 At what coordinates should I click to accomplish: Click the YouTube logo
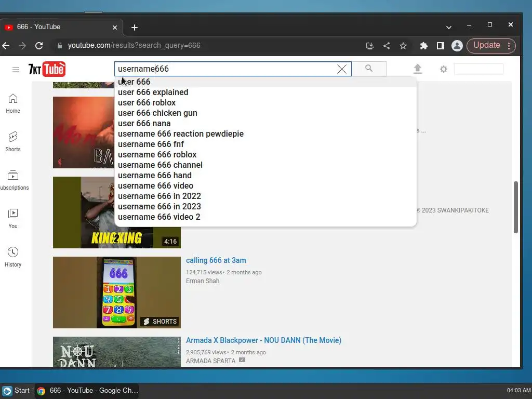coord(47,69)
